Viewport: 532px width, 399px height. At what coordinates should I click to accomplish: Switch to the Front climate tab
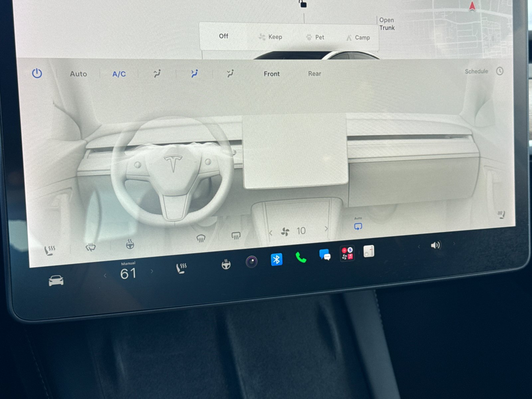point(272,74)
